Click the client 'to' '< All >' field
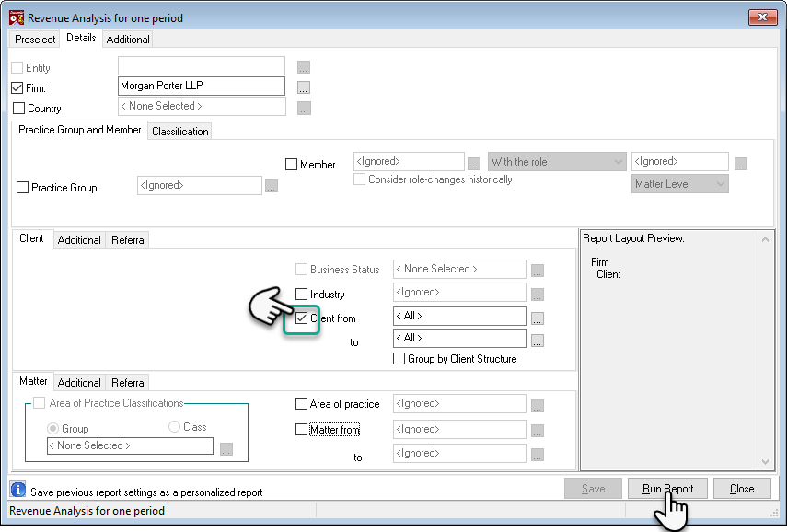Viewport: 787px width, 532px height. pyautogui.click(x=459, y=339)
